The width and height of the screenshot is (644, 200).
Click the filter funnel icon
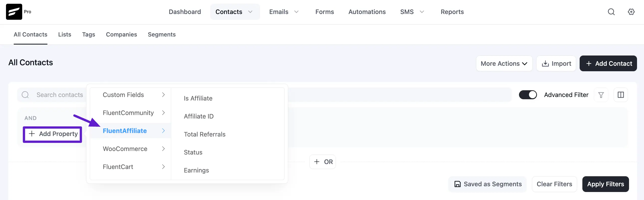coord(601,95)
